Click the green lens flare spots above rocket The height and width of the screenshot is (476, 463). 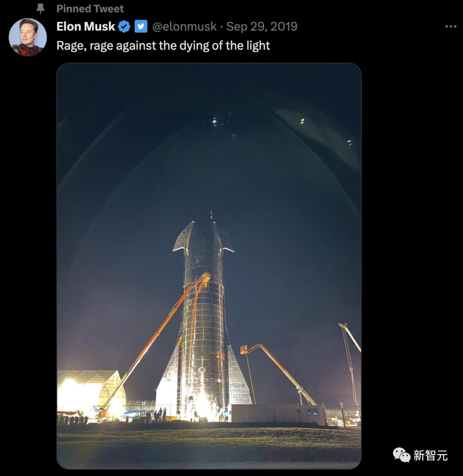pos(215,121)
